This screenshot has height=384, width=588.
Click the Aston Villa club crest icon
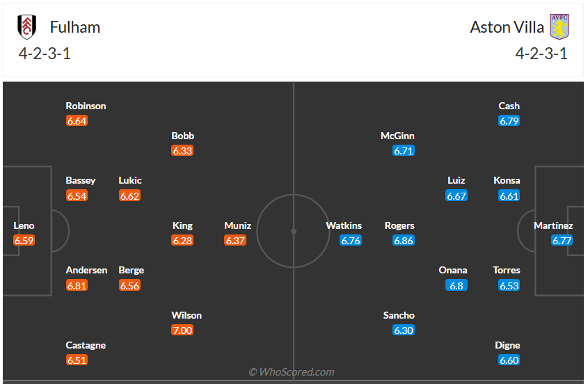(559, 27)
